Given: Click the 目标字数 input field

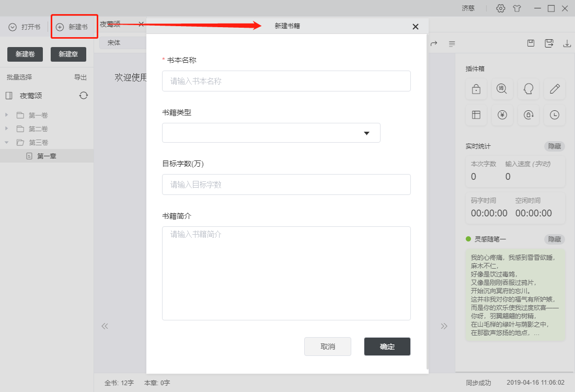Looking at the screenshot, I should [286, 185].
